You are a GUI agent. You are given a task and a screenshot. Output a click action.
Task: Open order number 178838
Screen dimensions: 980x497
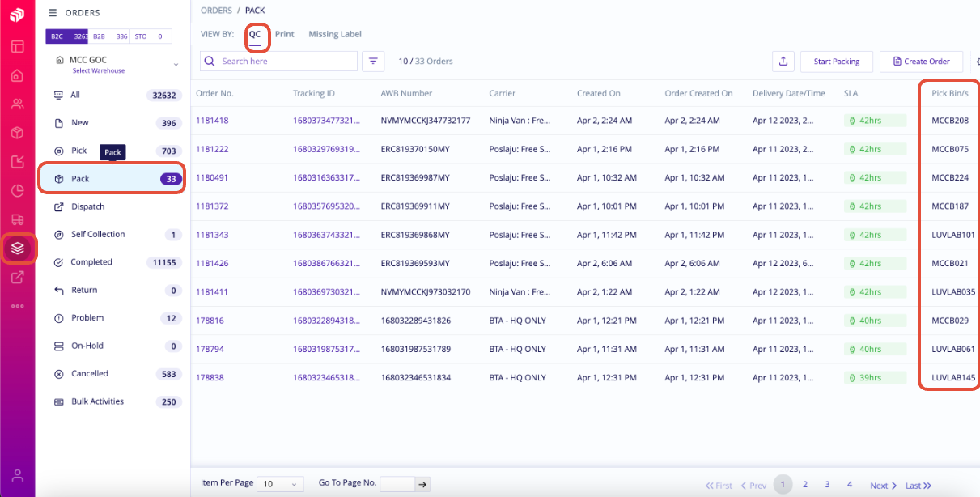point(210,378)
